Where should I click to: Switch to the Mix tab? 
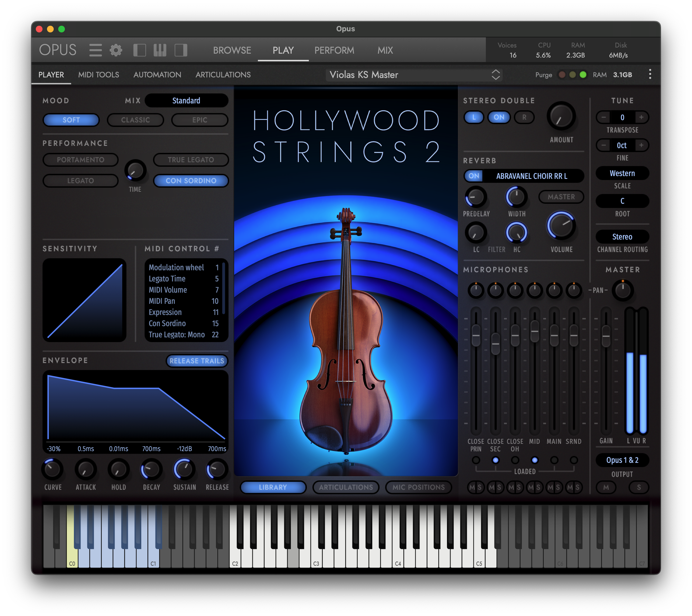coord(385,50)
